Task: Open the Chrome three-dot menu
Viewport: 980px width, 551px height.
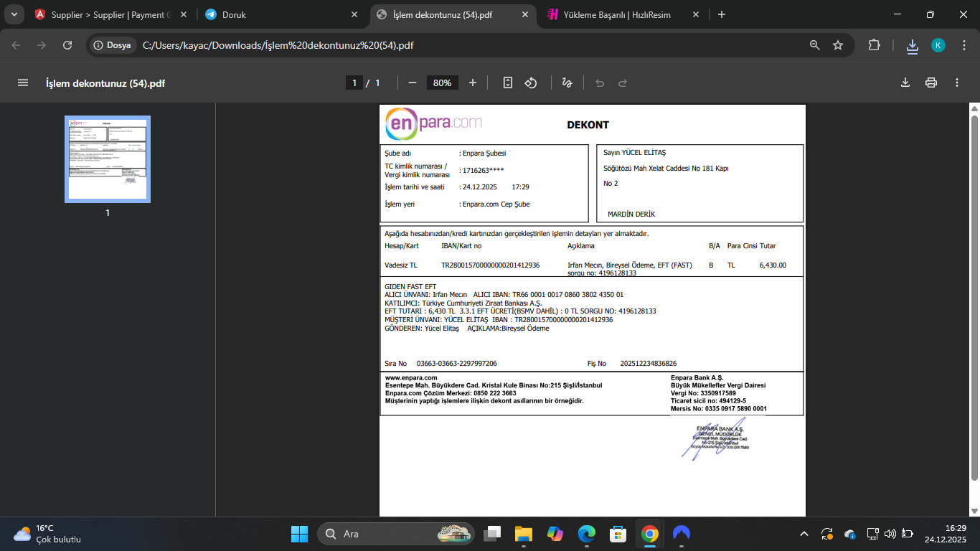Action: coord(964,45)
